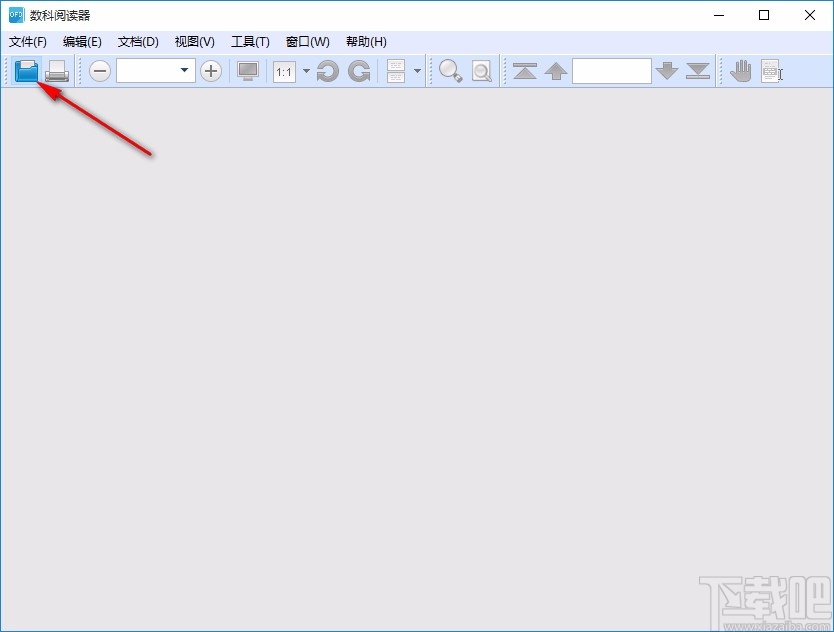
Task: Open the 帮助(H) menu
Action: point(366,41)
